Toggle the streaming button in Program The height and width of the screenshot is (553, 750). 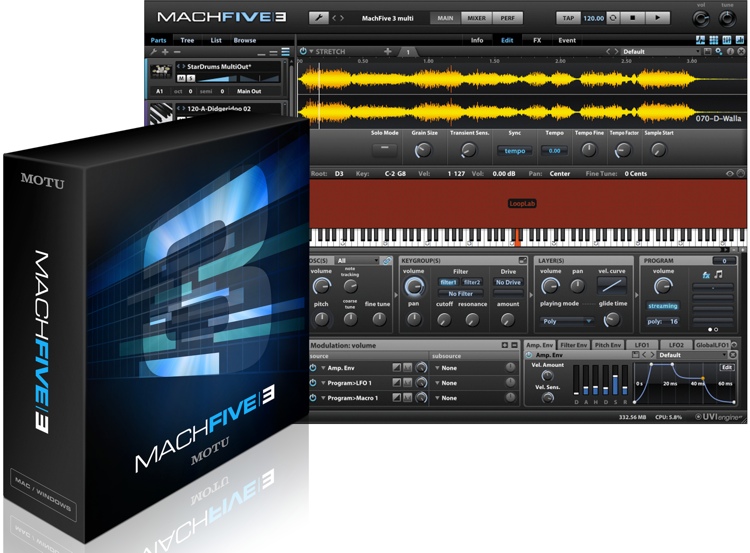(662, 306)
